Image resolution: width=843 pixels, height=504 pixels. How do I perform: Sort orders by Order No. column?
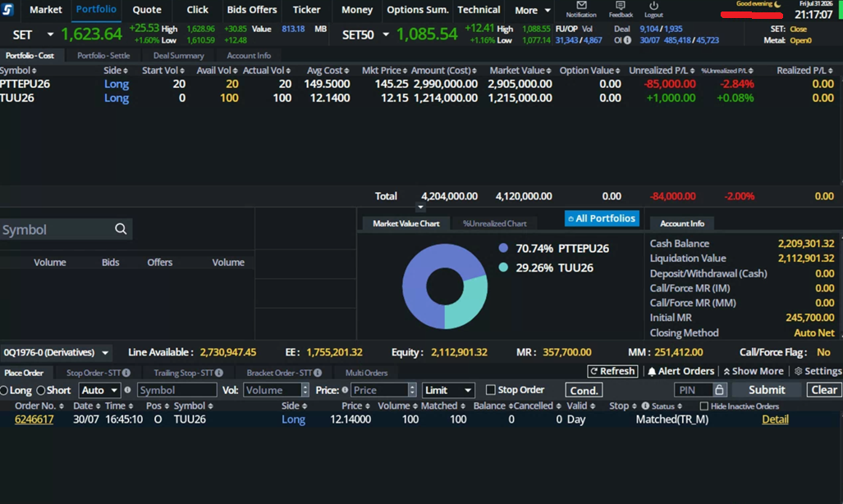39,405
